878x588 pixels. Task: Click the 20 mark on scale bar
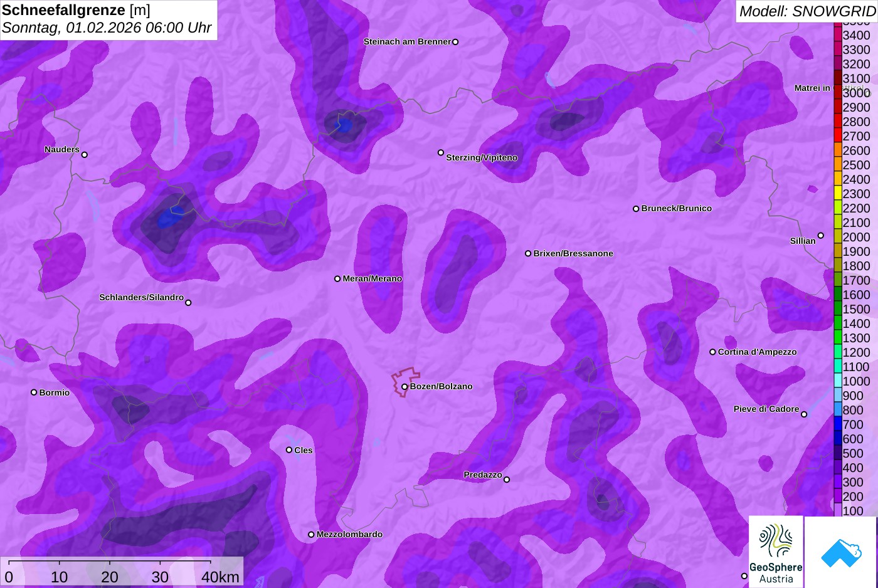pyautogui.click(x=110, y=577)
